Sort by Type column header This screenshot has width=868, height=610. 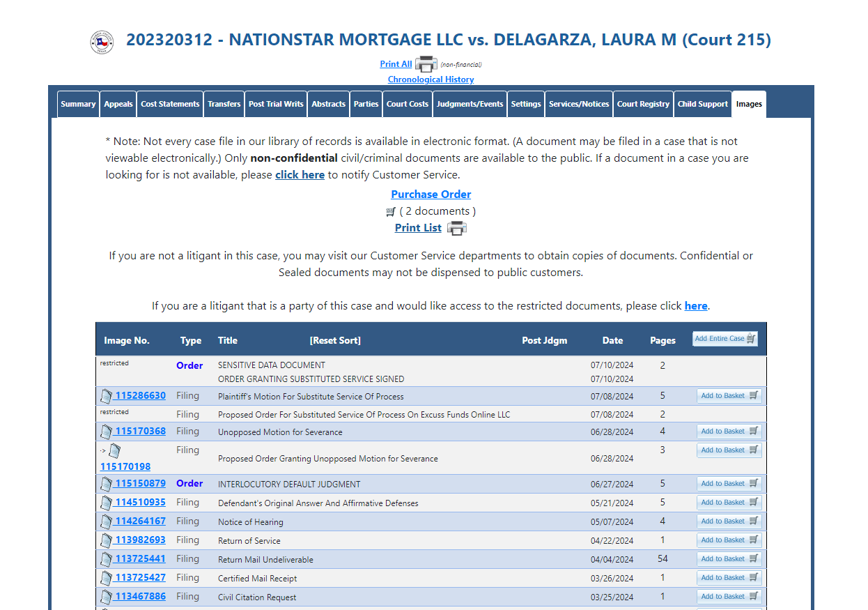191,341
